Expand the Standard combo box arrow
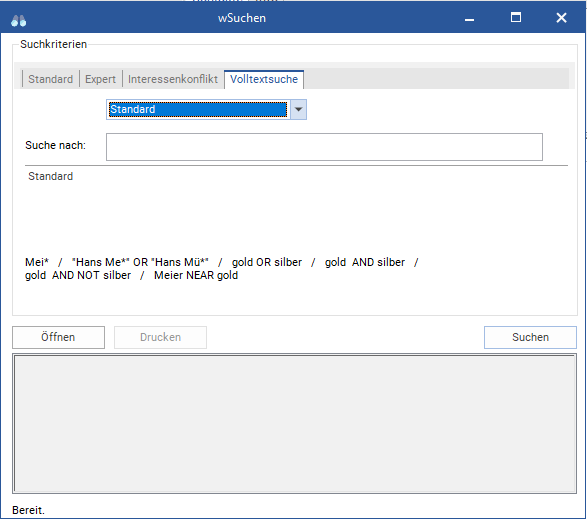The width and height of the screenshot is (587, 520). 298,109
